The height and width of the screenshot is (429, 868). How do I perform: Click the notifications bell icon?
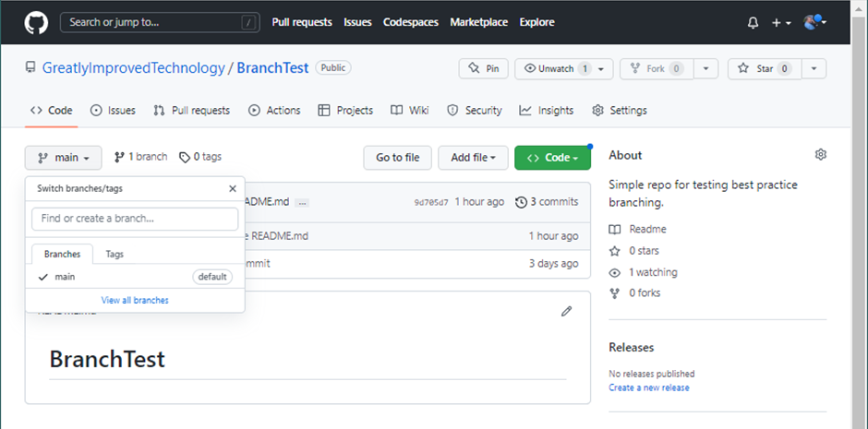tap(753, 23)
